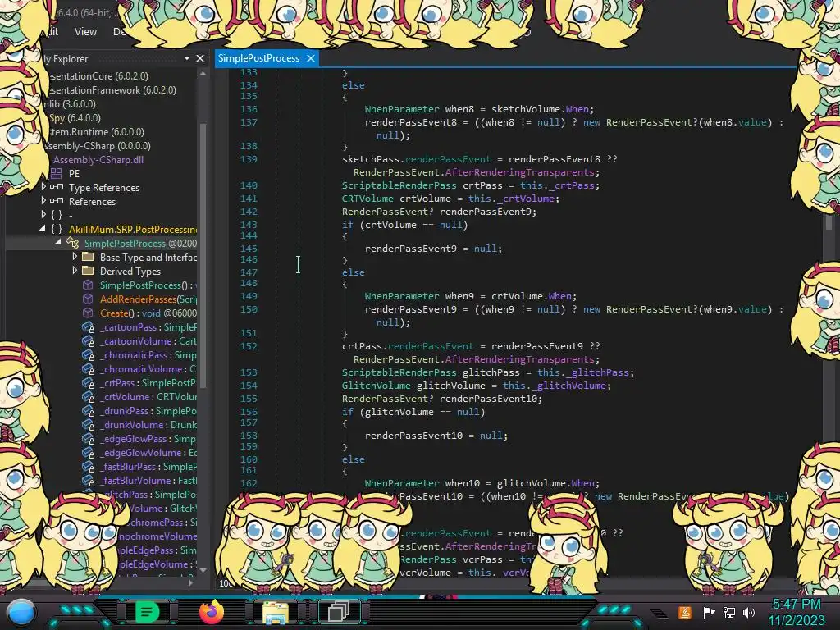
Task: Close the SimplePostProcess tab
Action: (x=311, y=58)
